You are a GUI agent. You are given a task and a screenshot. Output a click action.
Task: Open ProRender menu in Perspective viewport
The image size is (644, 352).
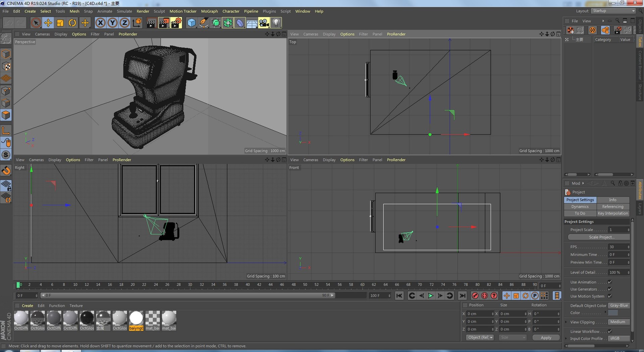click(x=128, y=34)
